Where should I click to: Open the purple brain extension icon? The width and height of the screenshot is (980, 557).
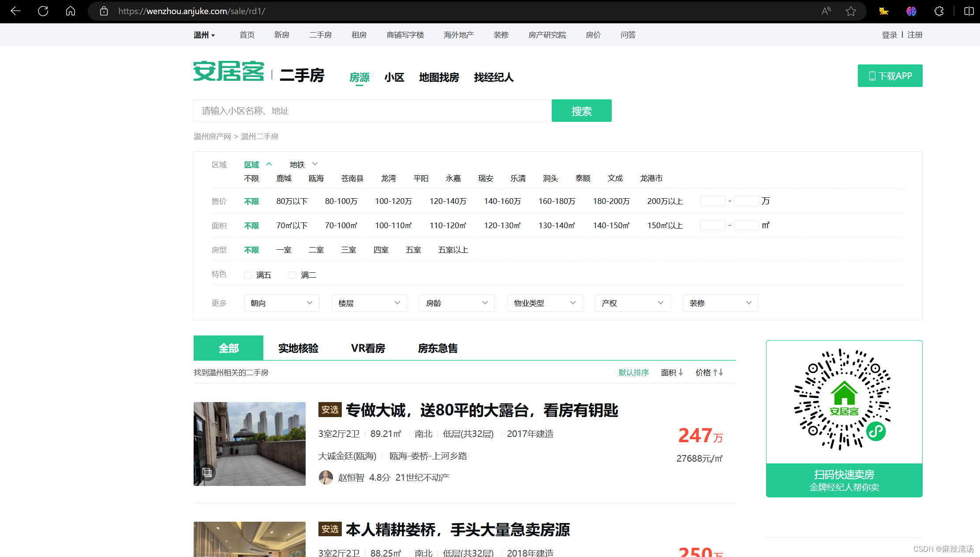pyautogui.click(x=911, y=11)
